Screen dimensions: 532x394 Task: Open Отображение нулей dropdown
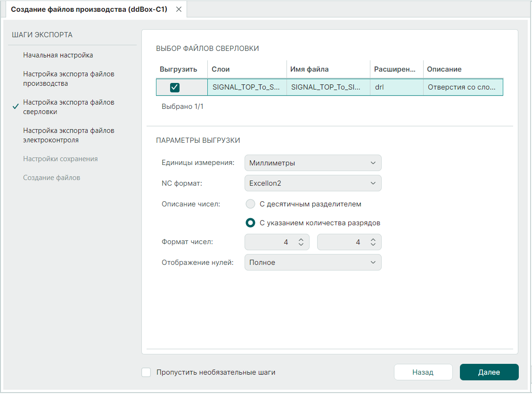tap(313, 263)
